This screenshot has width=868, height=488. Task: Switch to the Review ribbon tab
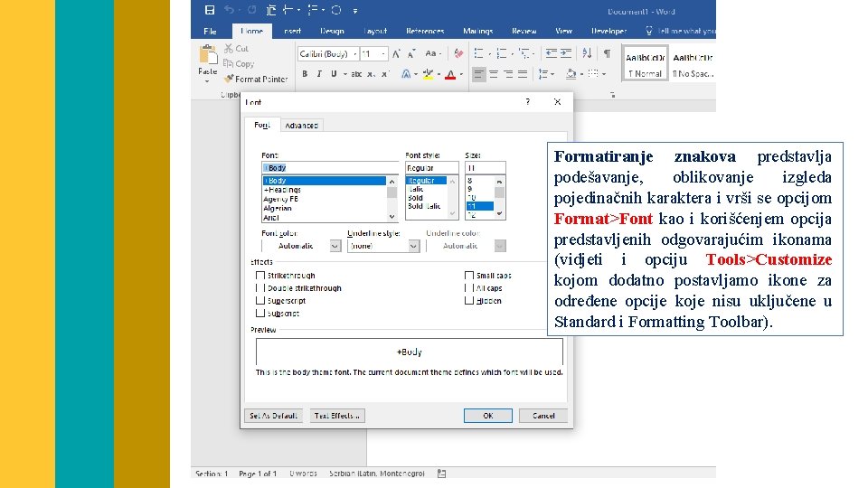pyautogui.click(x=524, y=31)
